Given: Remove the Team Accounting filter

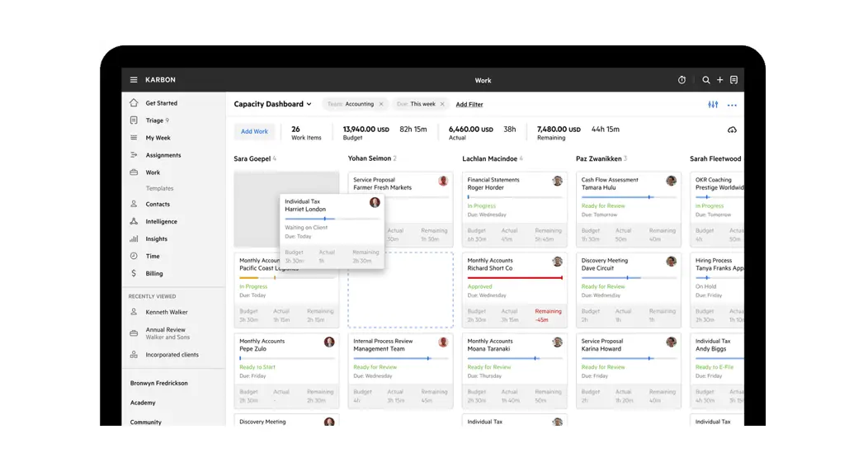Looking at the screenshot, I should tap(381, 104).
